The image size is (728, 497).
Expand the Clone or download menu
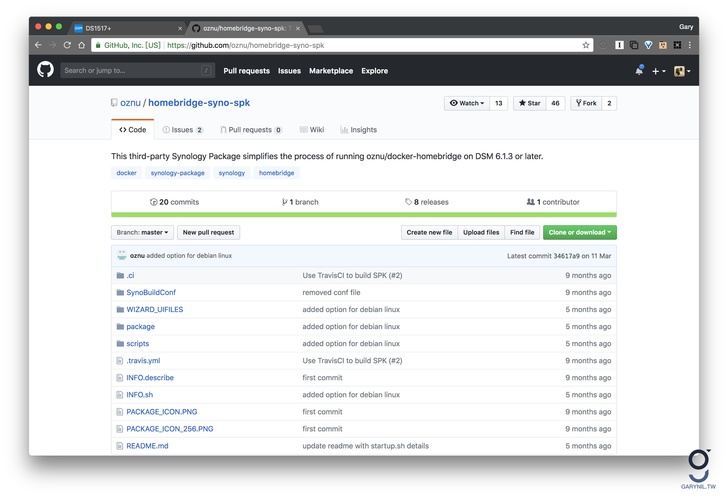pos(579,232)
